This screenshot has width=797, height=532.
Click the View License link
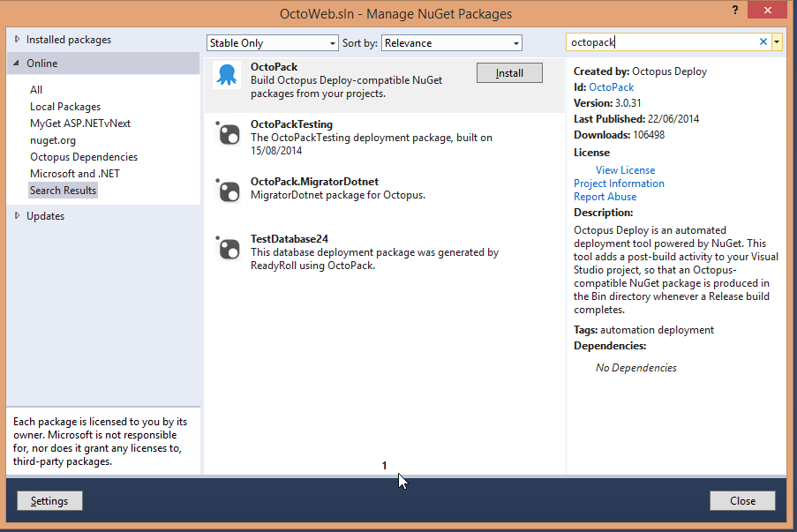click(x=625, y=169)
